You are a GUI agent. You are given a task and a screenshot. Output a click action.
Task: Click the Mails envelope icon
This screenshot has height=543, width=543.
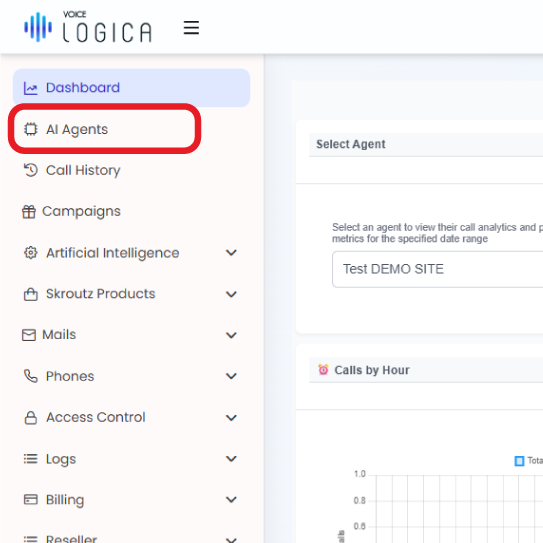point(29,335)
